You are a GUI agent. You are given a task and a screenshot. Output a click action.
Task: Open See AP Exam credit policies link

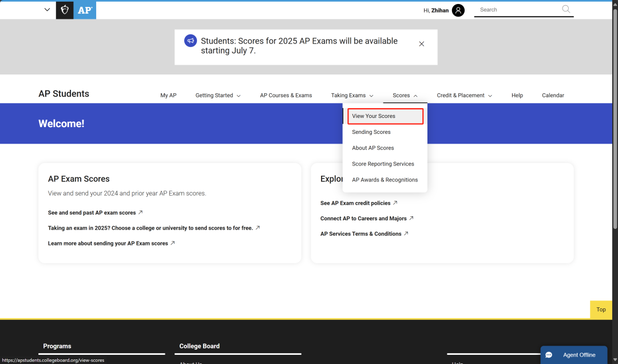359,203
